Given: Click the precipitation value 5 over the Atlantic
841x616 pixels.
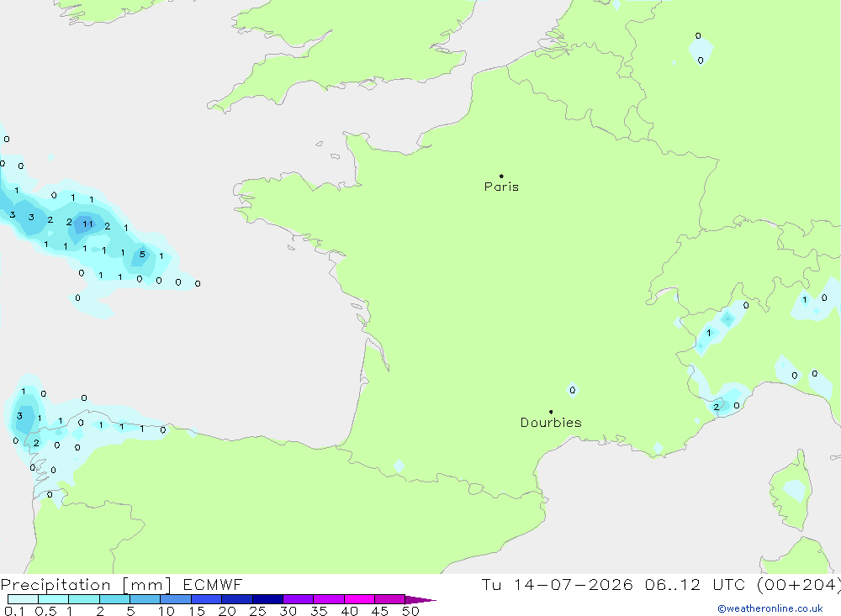Looking at the screenshot, I should coord(142,254).
